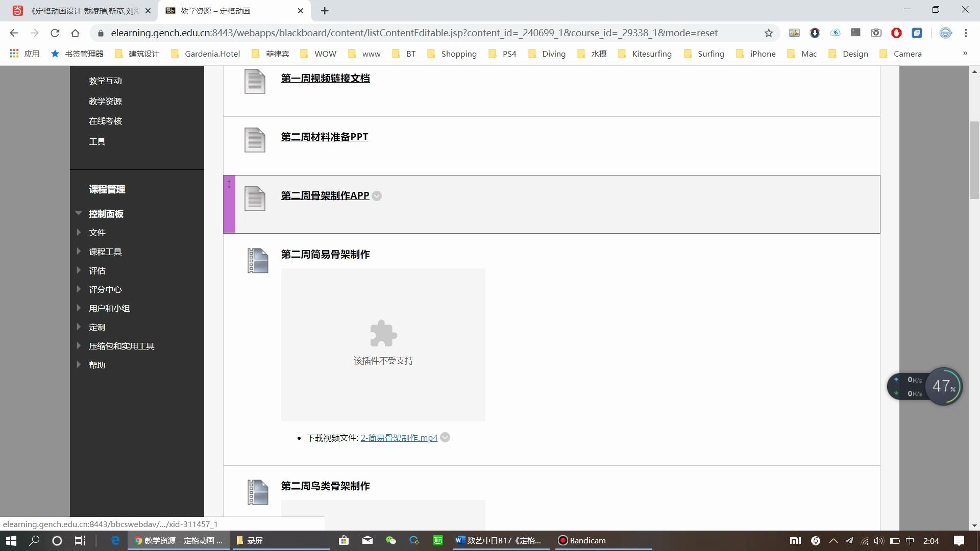Image resolution: width=980 pixels, height=551 pixels.
Task: Open WeChat from the taskbar
Action: [x=390, y=540]
